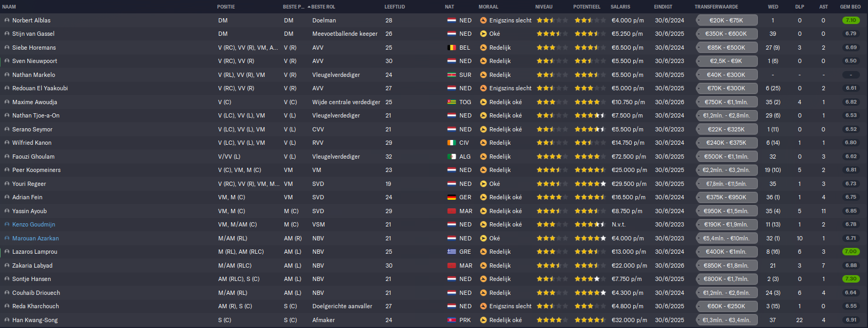The height and width of the screenshot is (328, 868).
Task: Open Marouan Azarkan's player profile link
Action: pos(36,238)
